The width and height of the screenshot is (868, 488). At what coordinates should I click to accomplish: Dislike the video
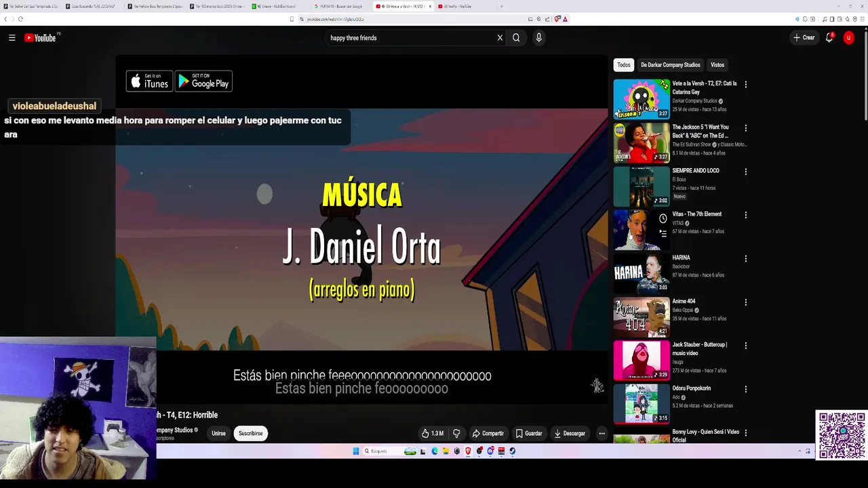(456, 433)
